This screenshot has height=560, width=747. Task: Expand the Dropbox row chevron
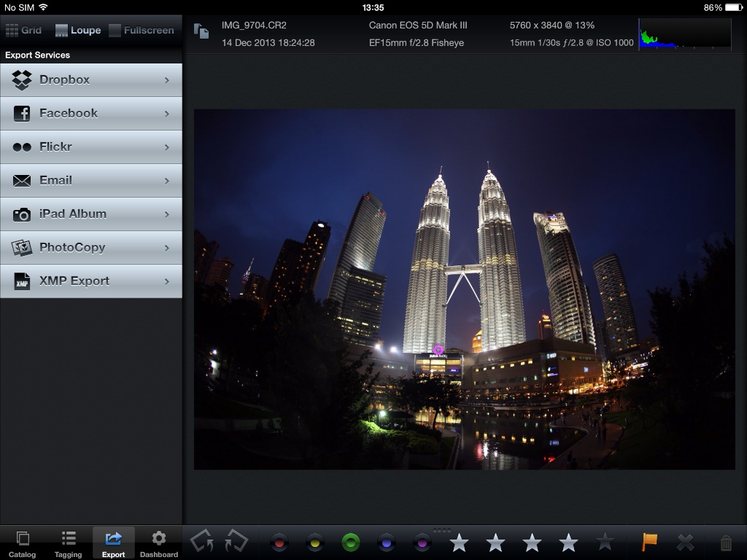click(167, 80)
